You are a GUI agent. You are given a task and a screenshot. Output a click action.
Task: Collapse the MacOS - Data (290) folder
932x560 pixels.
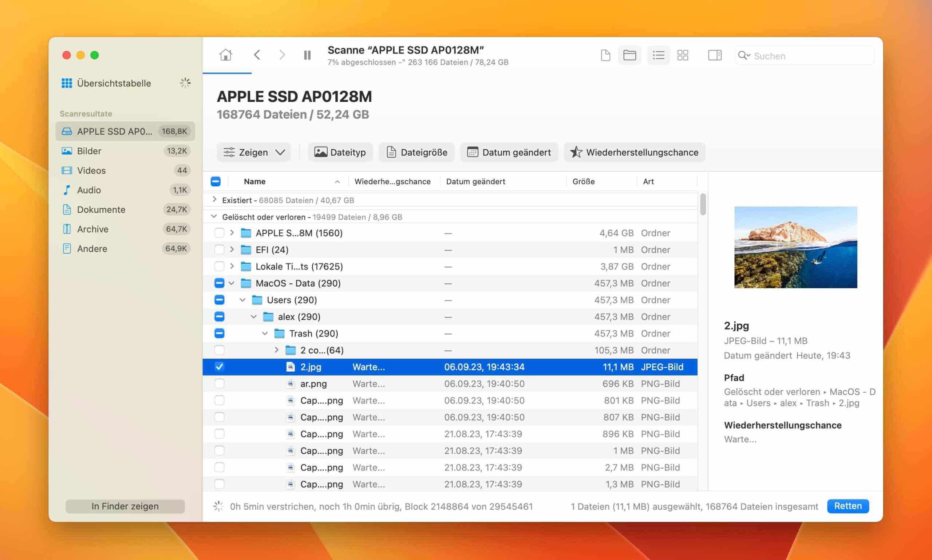pyautogui.click(x=232, y=283)
